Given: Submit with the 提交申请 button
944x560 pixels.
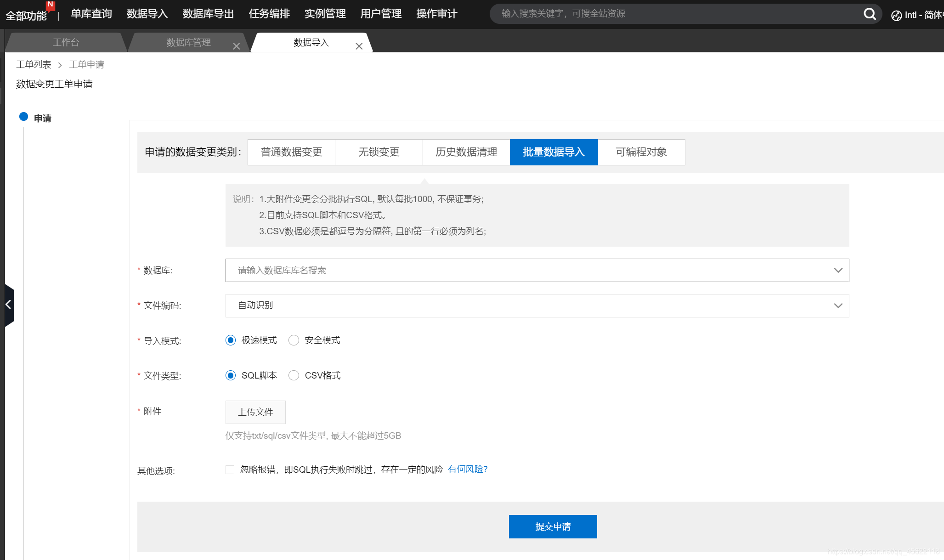Looking at the screenshot, I should click(x=553, y=526).
